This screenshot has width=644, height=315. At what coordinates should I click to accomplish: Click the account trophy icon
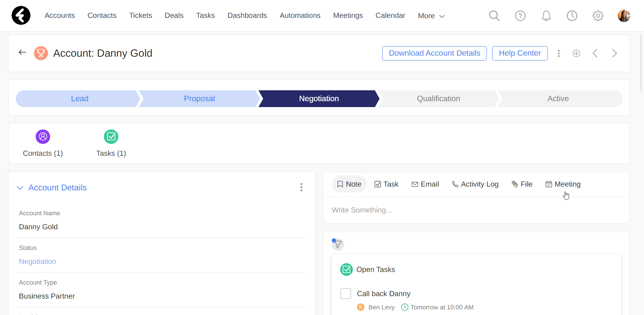point(41,53)
